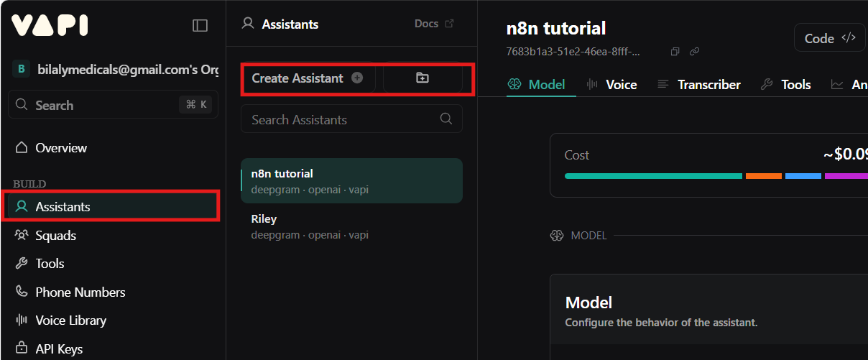Switch to the Transcriber tab

click(x=699, y=85)
